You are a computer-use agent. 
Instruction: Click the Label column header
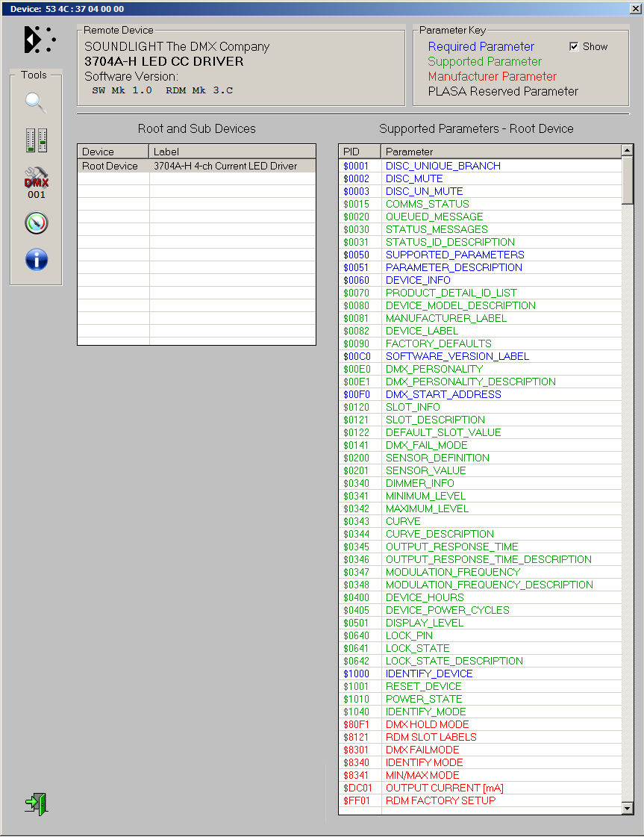[232, 152]
